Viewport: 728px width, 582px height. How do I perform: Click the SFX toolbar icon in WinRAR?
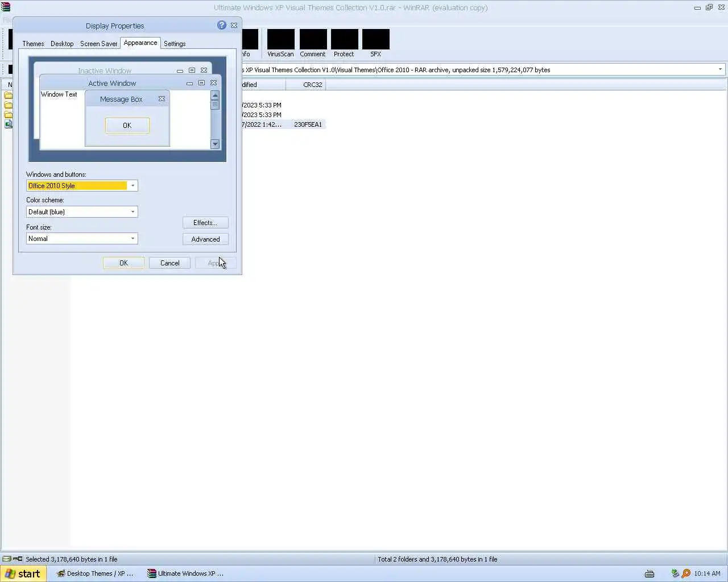pyautogui.click(x=375, y=39)
